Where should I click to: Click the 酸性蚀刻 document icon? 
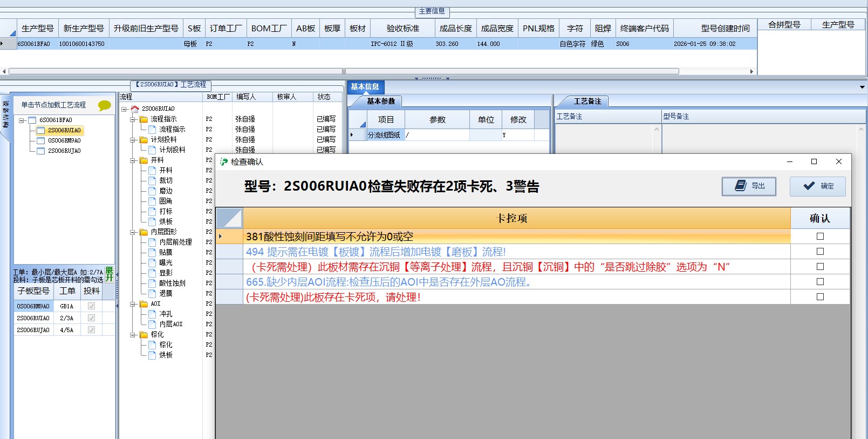[152, 283]
